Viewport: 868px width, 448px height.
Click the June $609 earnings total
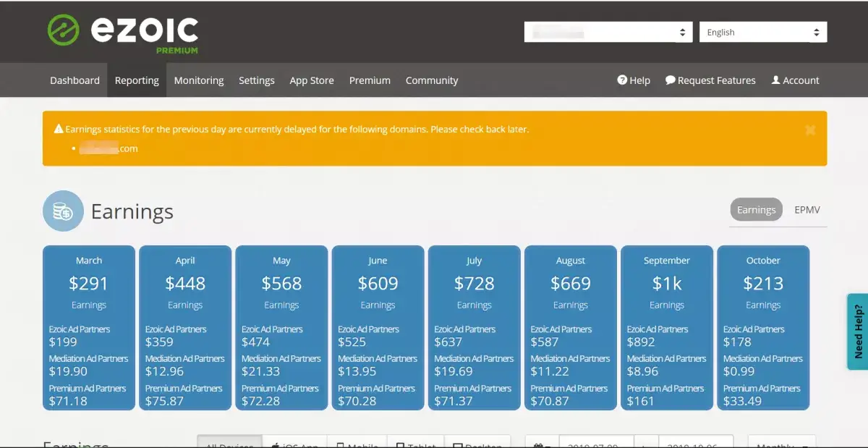click(x=378, y=284)
